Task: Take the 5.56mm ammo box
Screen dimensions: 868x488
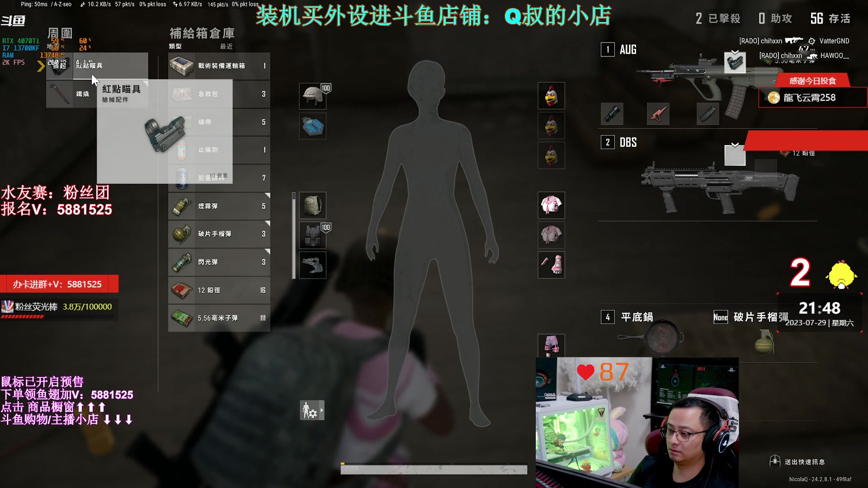Action: click(x=219, y=318)
